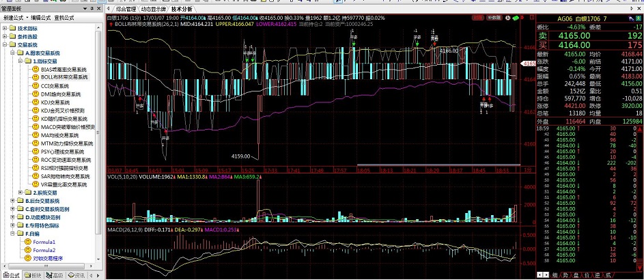The image size is (644, 280).
Task: Switch to the 资讯 bottom tab
Action: coord(76,275)
